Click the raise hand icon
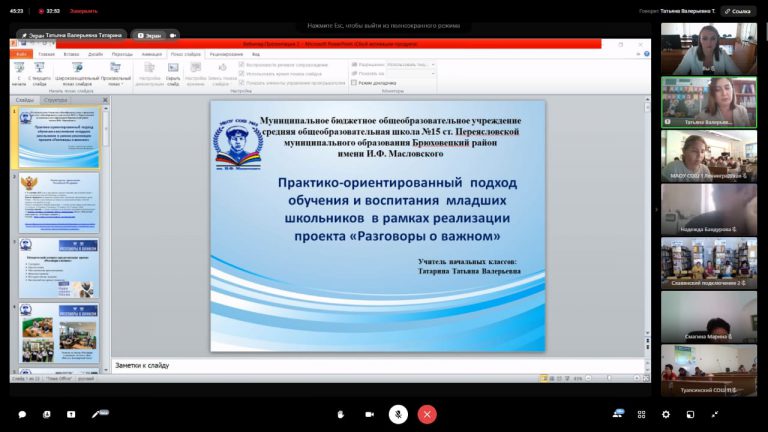Image resolution: width=768 pixels, height=432 pixels. coord(340,413)
